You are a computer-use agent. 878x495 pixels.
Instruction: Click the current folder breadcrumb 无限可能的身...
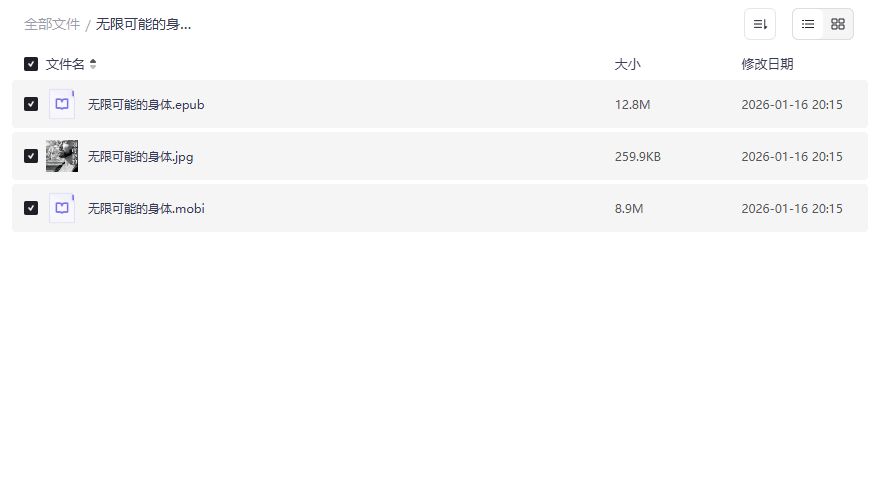pos(143,24)
